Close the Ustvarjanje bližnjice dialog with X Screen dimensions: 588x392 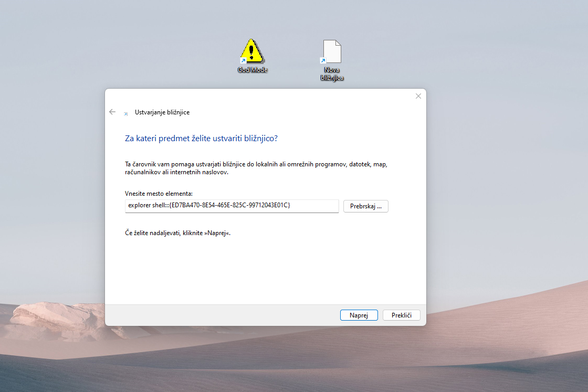tap(418, 97)
